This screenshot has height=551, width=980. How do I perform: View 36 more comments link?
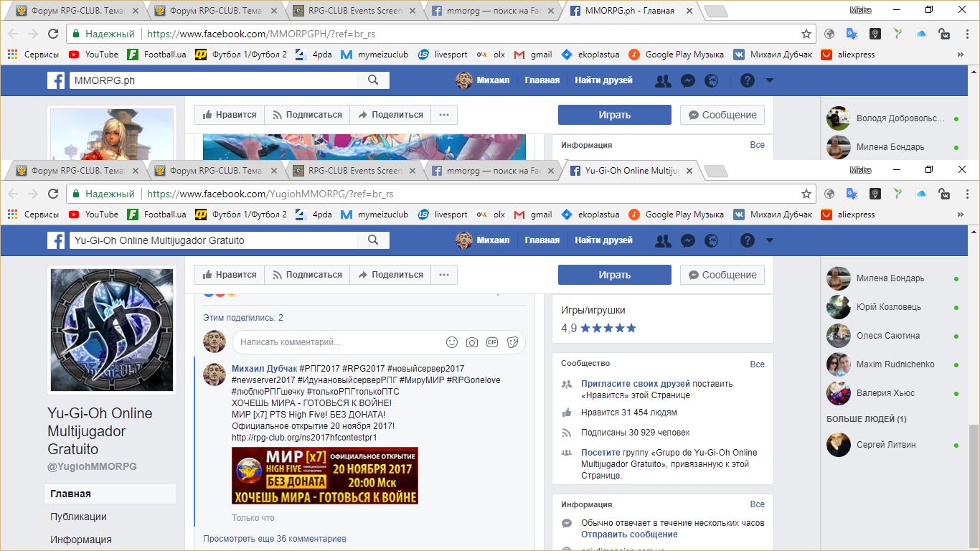point(275,538)
